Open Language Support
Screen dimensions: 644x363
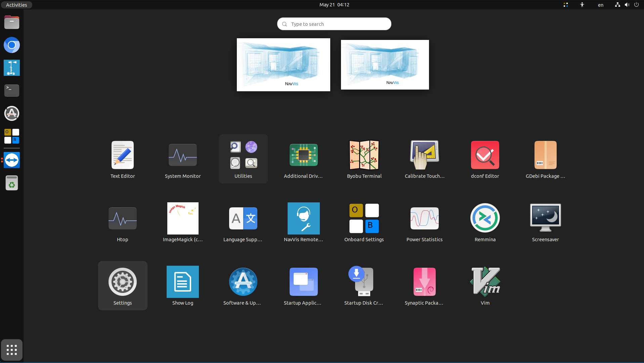point(243,222)
